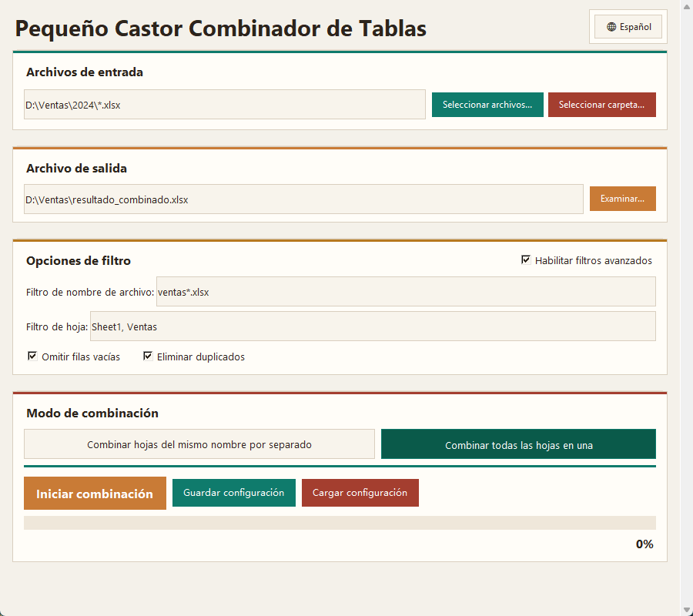Click the globe icon in language button

tap(611, 27)
